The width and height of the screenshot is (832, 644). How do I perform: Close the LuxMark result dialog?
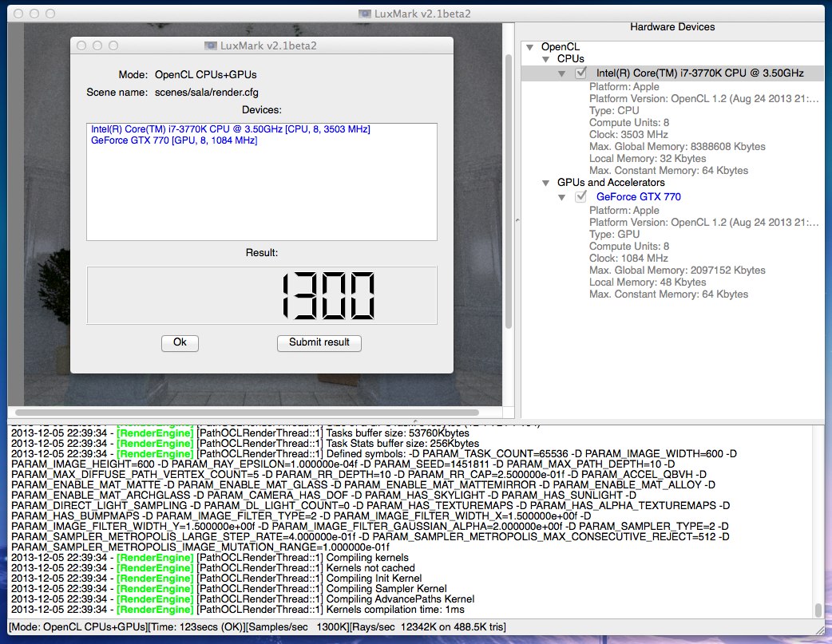[x=81, y=45]
